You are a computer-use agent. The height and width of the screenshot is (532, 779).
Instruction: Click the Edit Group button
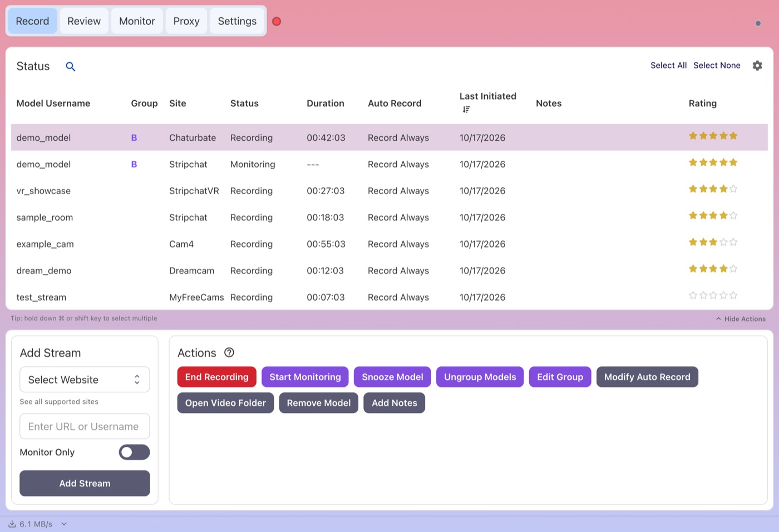pyautogui.click(x=560, y=377)
